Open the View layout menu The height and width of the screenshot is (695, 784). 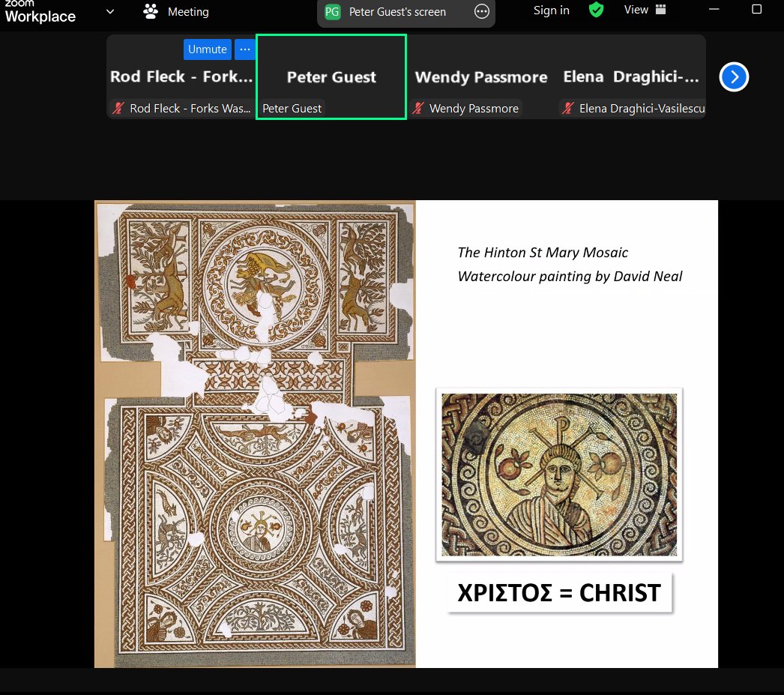645,10
